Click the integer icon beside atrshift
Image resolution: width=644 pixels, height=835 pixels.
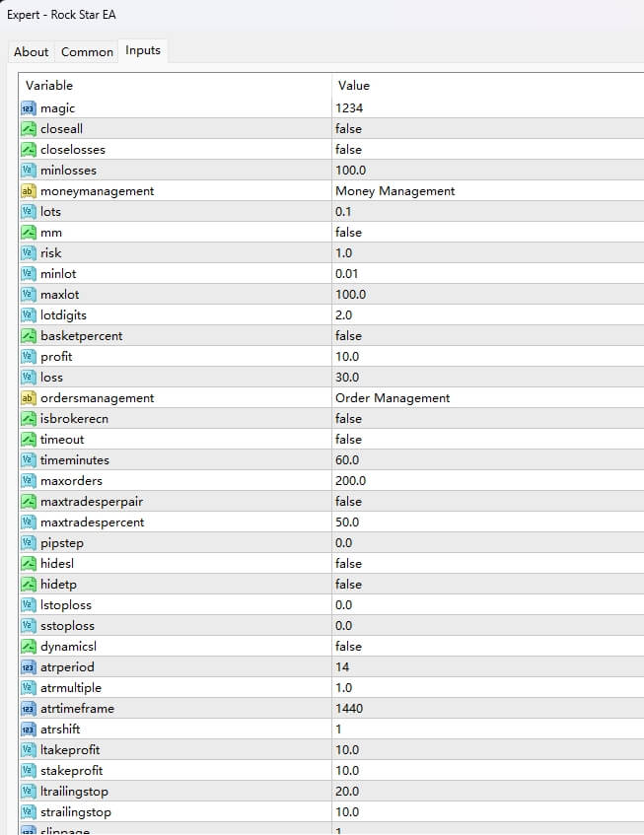pyautogui.click(x=29, y=730)
